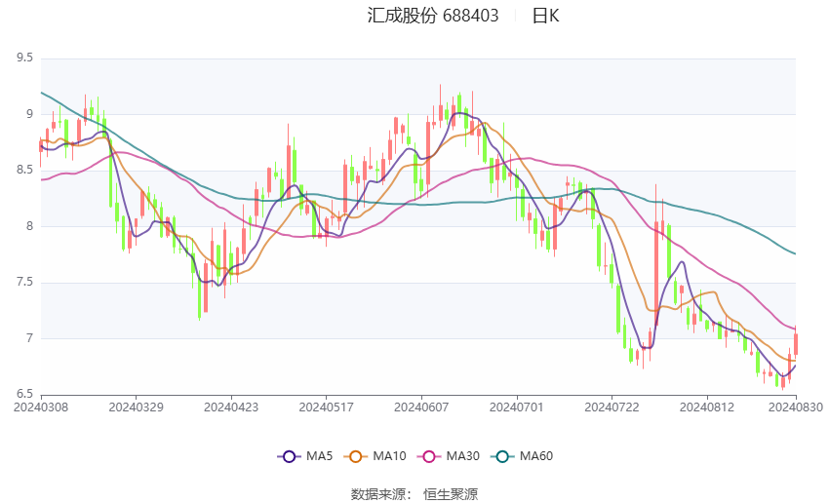Click the 日K label in the title
The image size is (829, 504).
point(545,16)
